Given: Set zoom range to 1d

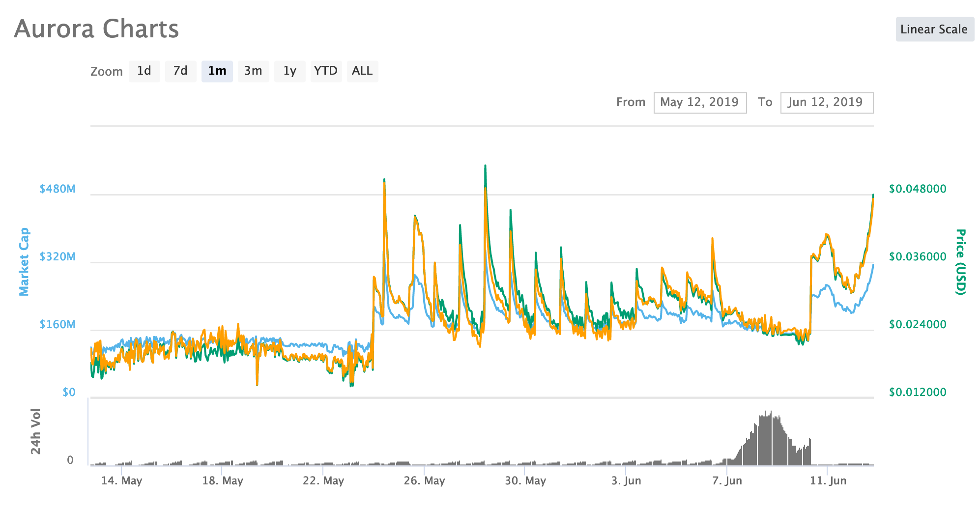Looking at the screenshot, I should coord(144,71).
